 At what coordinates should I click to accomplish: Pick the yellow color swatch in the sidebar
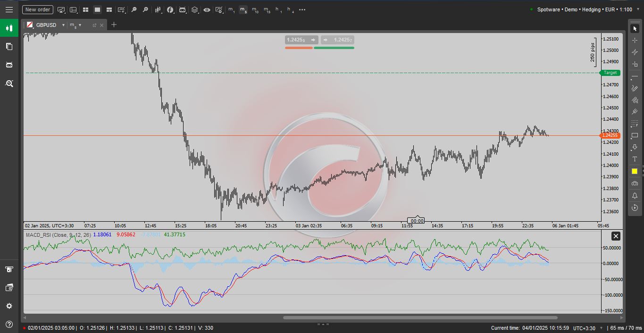click(x=634, y=171)
